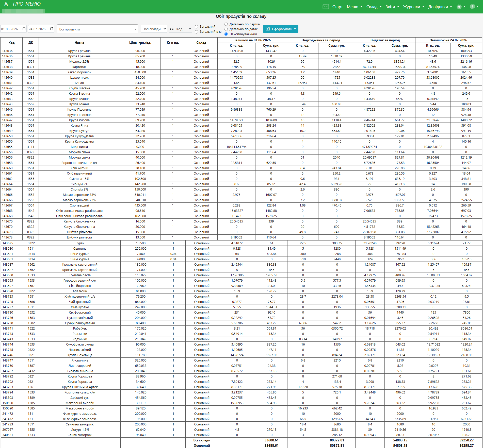Open the Звіти menu

392,7
